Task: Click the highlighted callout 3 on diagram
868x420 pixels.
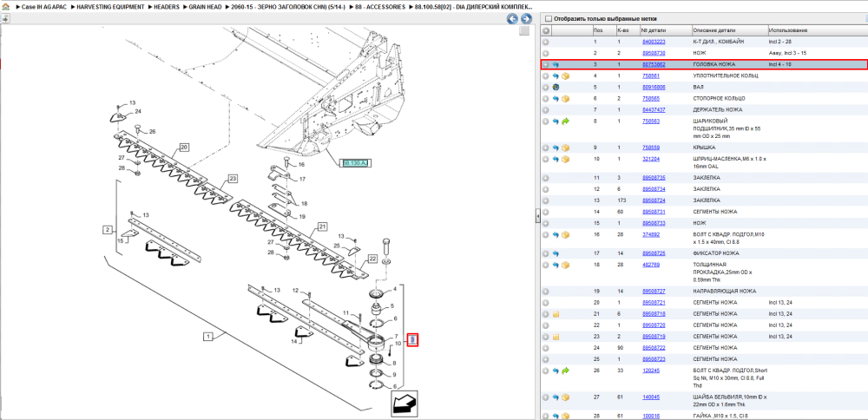Action: [412, 340]
